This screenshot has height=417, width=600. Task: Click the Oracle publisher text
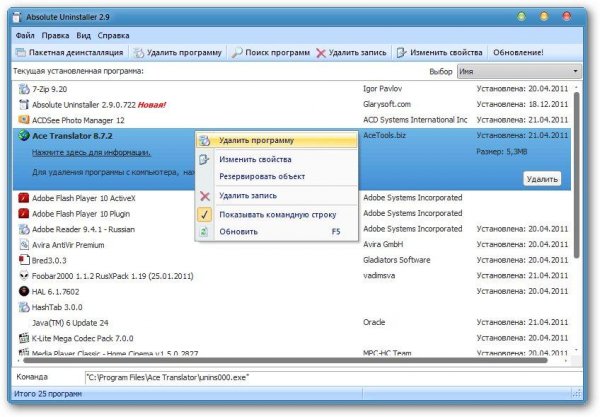pyautogui.click(x=374, y=322)
